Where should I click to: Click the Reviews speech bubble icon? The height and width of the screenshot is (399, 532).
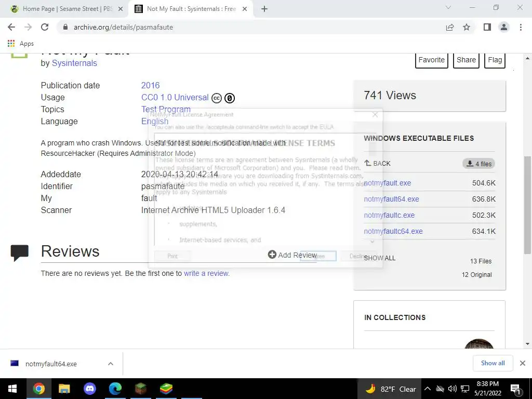pyautogui.click(x=19, y=253)
